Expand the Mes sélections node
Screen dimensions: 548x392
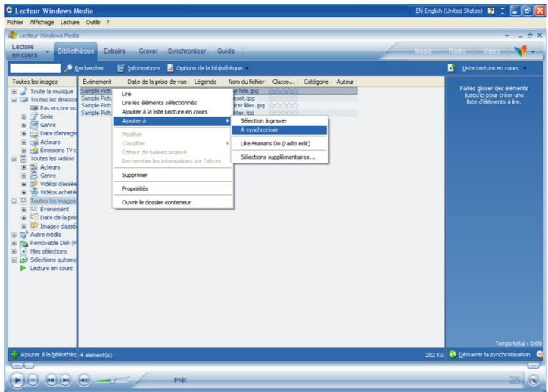[x=14, y=251]
